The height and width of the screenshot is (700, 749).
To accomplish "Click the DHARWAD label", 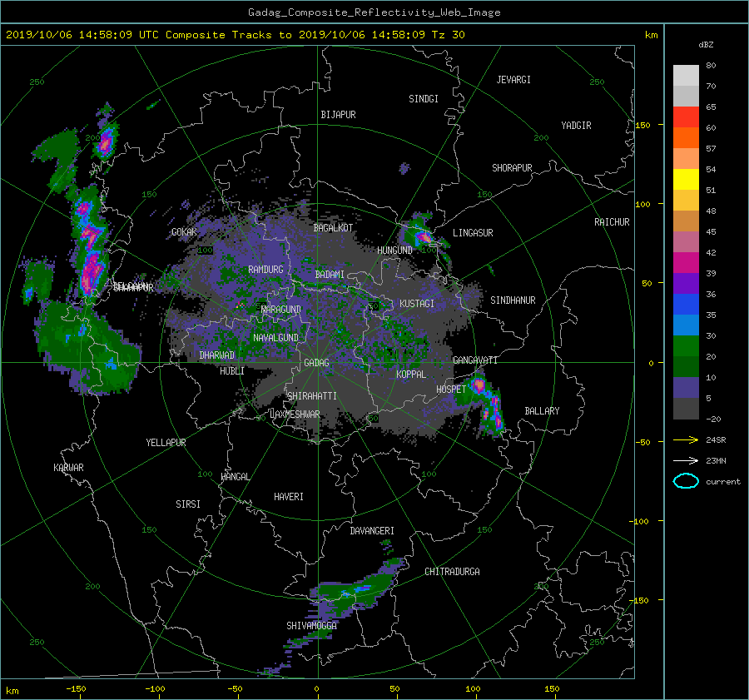I will click(217, 355).
